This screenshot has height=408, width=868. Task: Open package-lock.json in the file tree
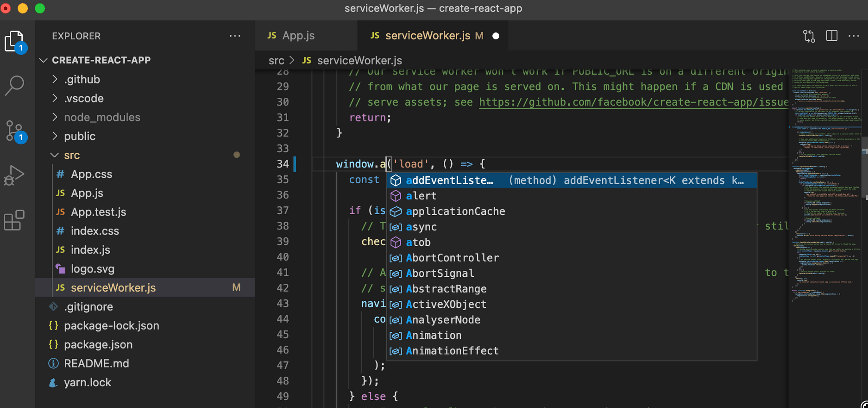(145, 325)
